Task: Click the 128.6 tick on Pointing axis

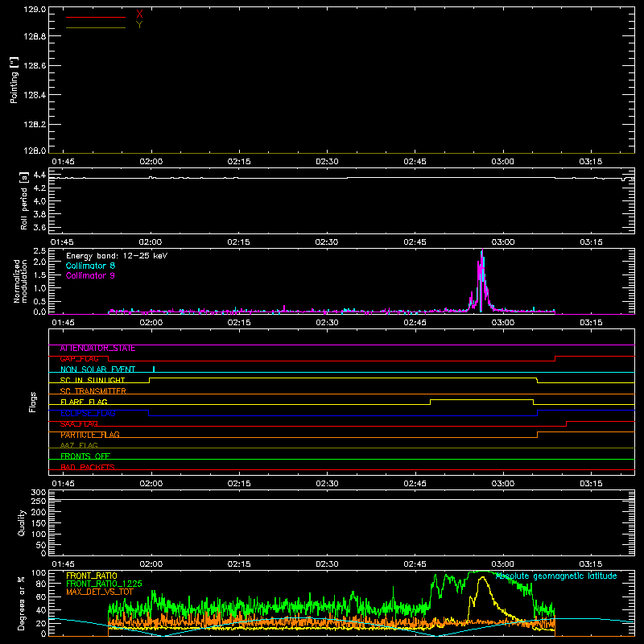Action: [x=35, y=66]
